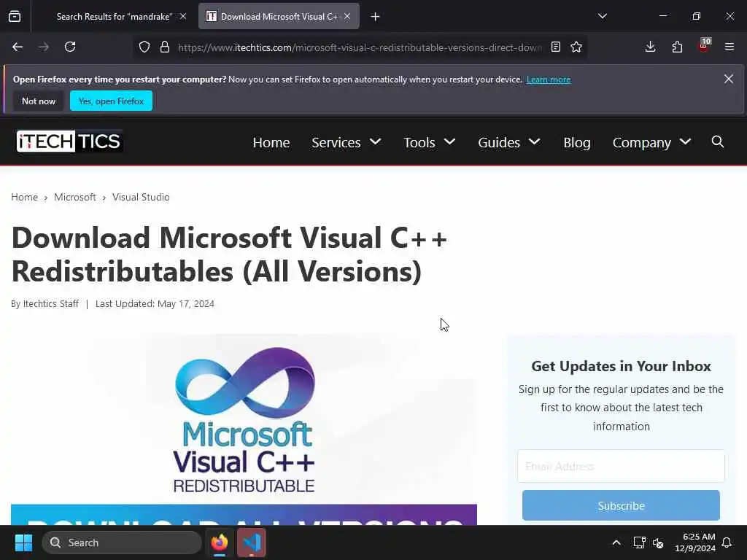
Task: Dismiss the Open Firefox notification bar
Action: click(x=729, y=79)
